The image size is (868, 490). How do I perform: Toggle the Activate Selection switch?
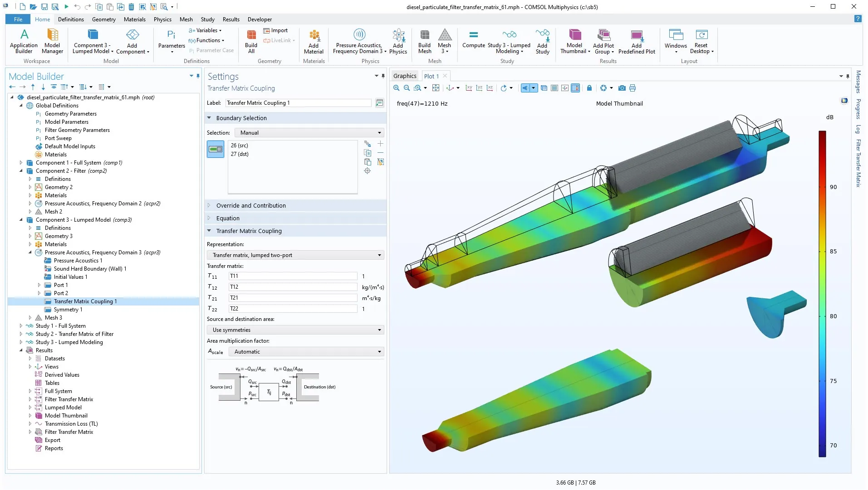[x=216, y=149]
